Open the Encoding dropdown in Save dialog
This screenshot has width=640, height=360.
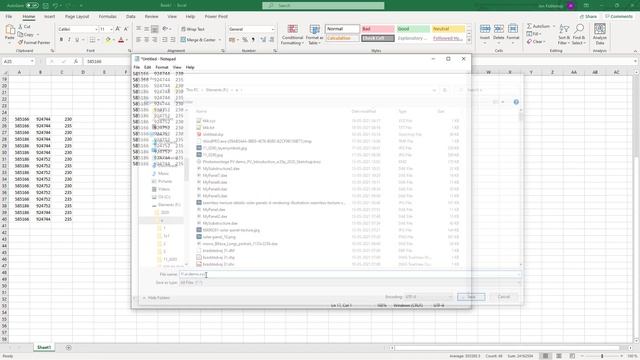[429, 297]
